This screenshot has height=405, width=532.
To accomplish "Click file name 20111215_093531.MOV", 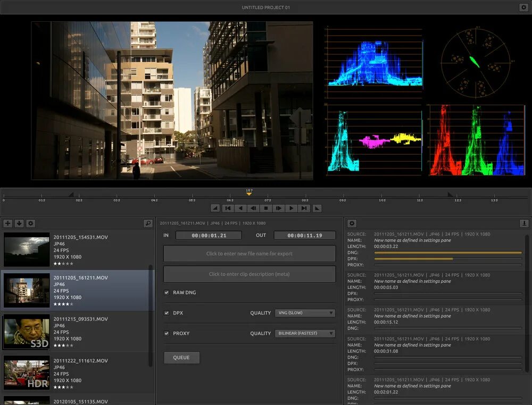I will (x=81, y=319).
